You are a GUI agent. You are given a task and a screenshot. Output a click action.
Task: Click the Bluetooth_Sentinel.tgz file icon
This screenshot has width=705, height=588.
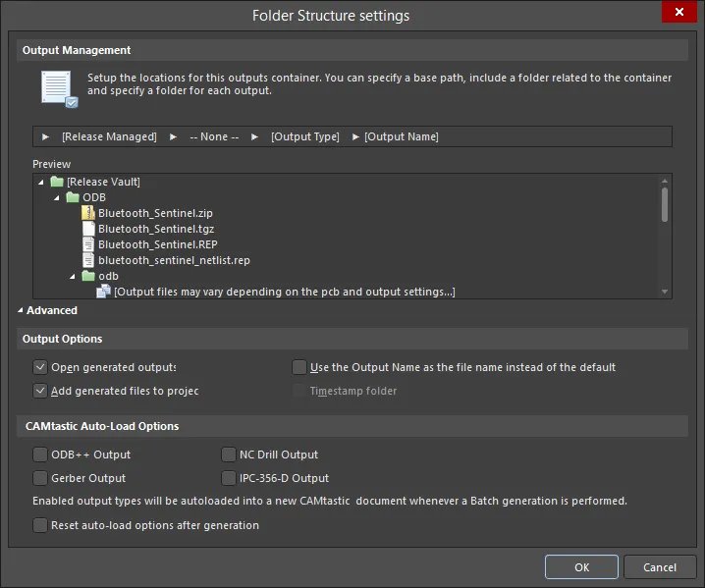click(88, 229)
